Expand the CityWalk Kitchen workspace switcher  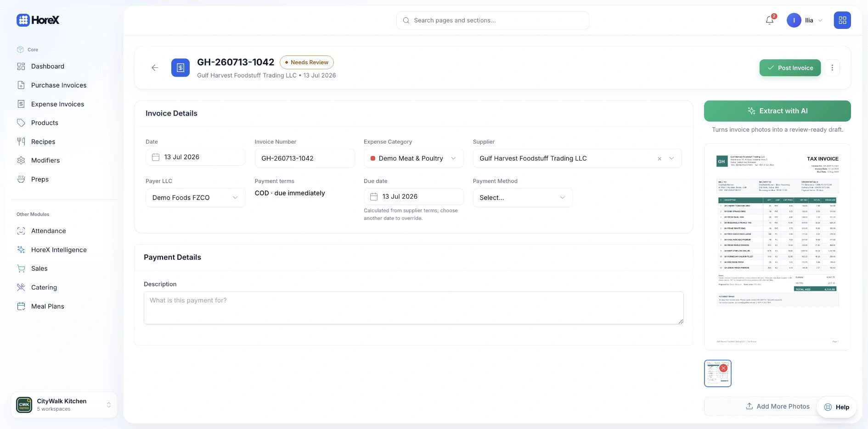64,405
